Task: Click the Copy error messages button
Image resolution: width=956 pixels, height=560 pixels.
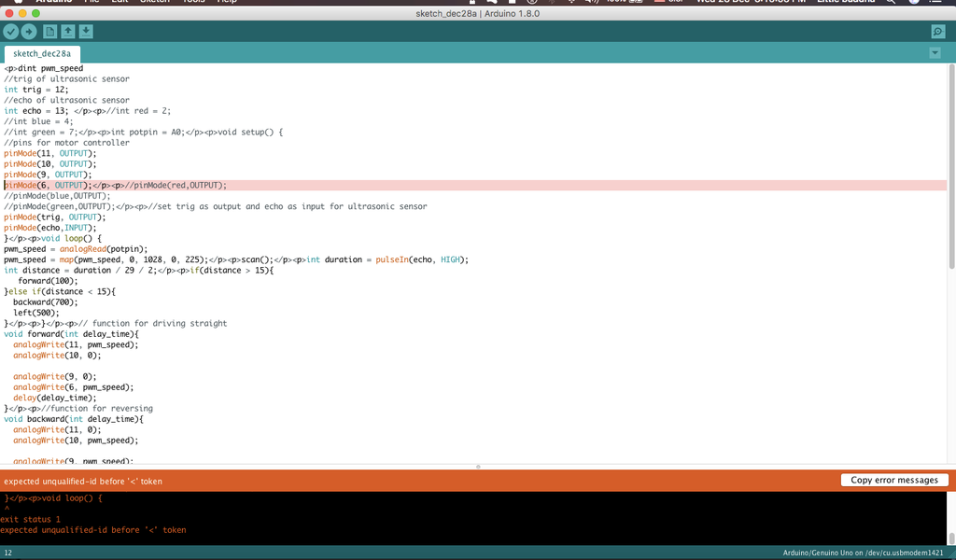Action: pyautogui.click(x=893, y=480)
